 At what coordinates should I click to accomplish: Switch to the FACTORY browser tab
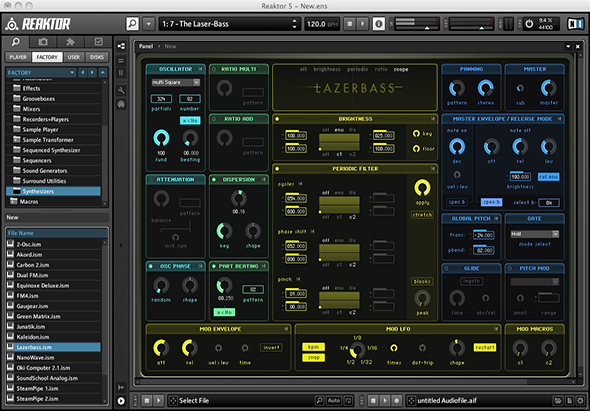[x=47, y=57]
